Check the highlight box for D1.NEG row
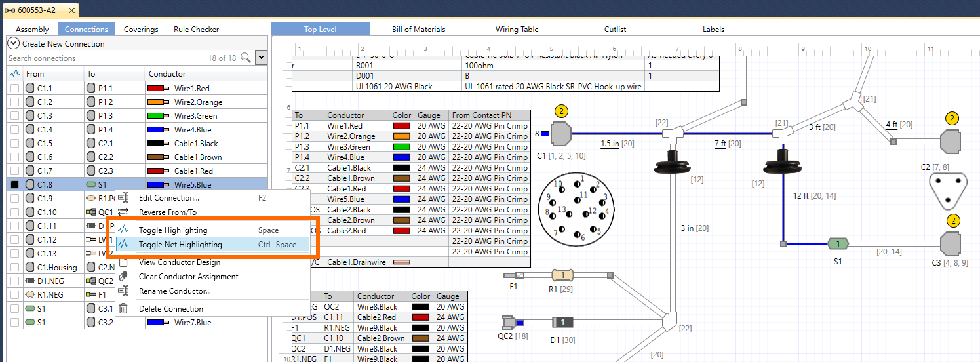Image resolution: width=980 pixels, height=362 pixels. (14, 281)
